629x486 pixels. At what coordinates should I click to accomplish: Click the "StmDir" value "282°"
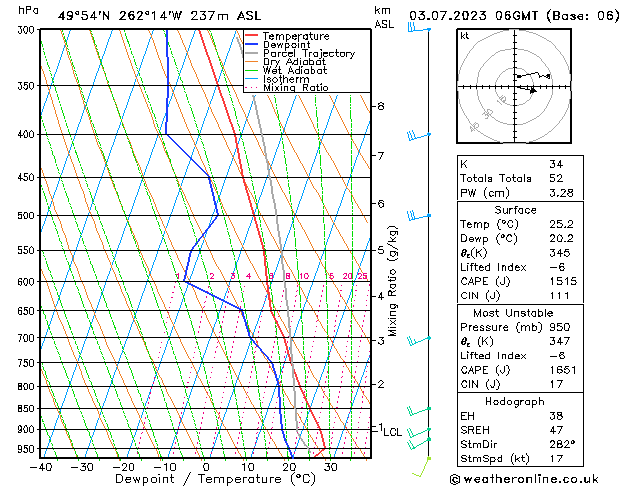pyautogui.click(x=562, y=444)
